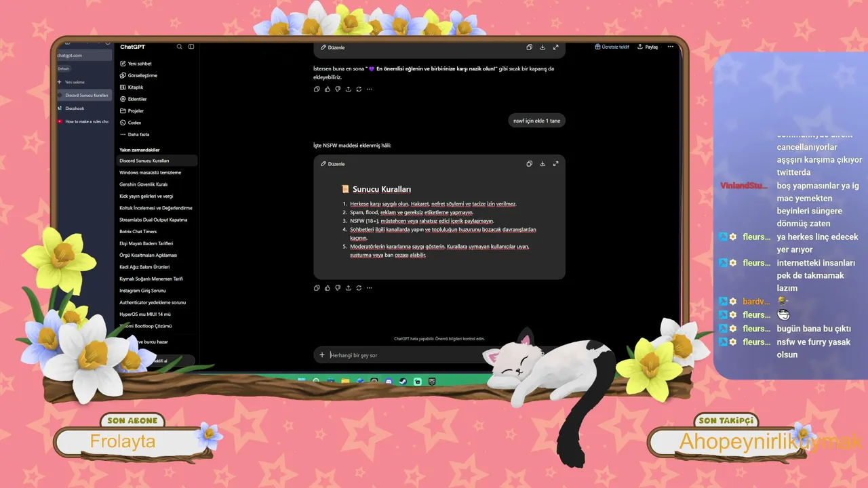Click the plus attachment button in composer

coord(322,354)
